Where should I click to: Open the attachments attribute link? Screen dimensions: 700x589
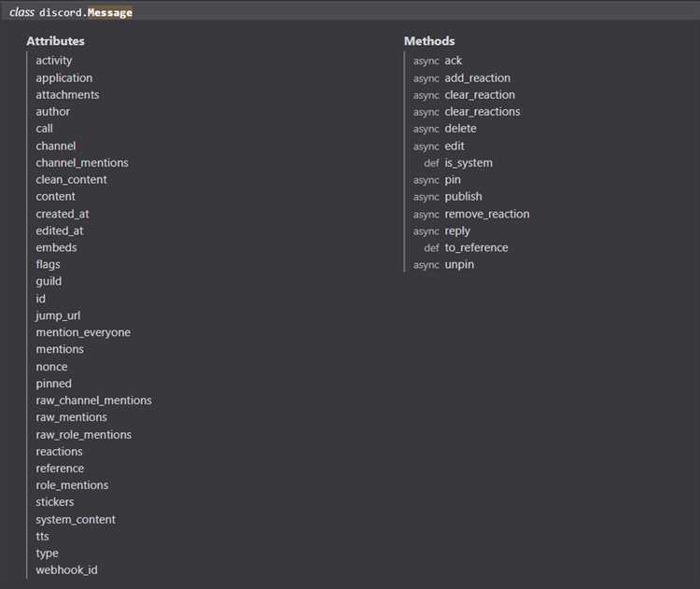click(67, 95)
